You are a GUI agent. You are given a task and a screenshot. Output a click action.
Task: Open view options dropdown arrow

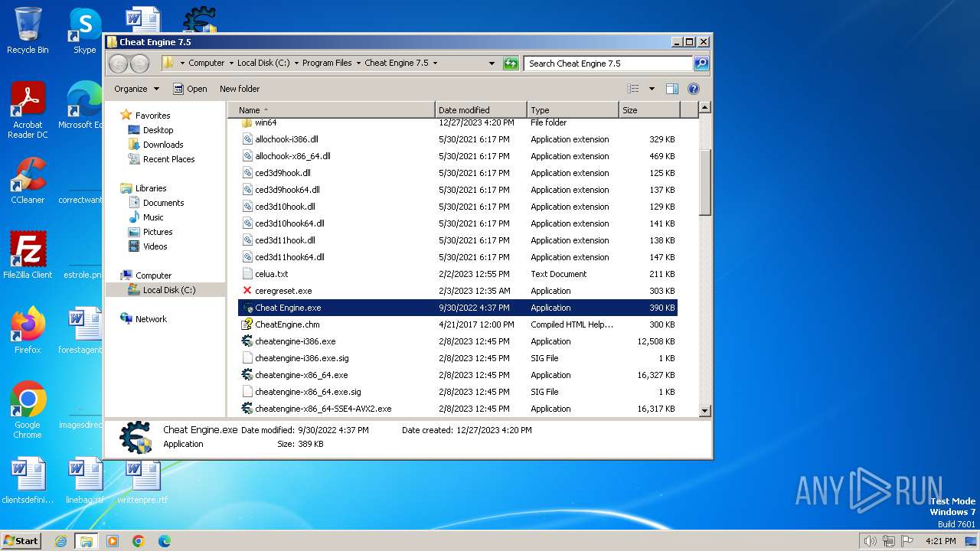(x=652, y=89)
